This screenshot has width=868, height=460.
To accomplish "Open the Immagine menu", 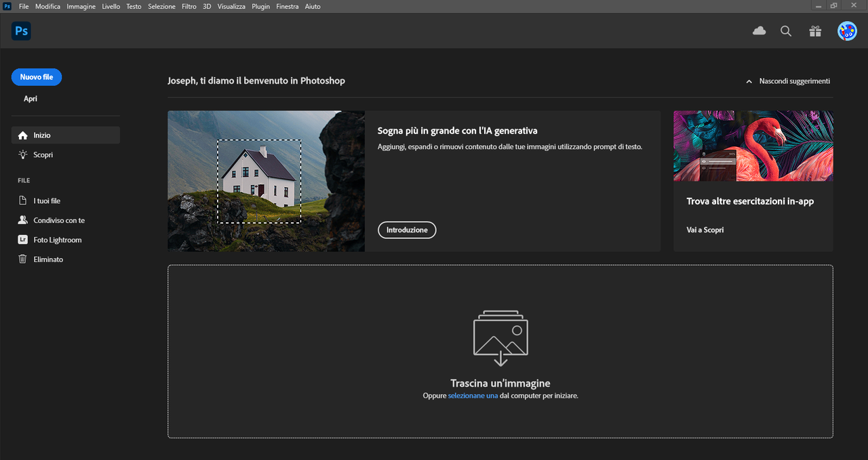I will (x=81, y=6).
